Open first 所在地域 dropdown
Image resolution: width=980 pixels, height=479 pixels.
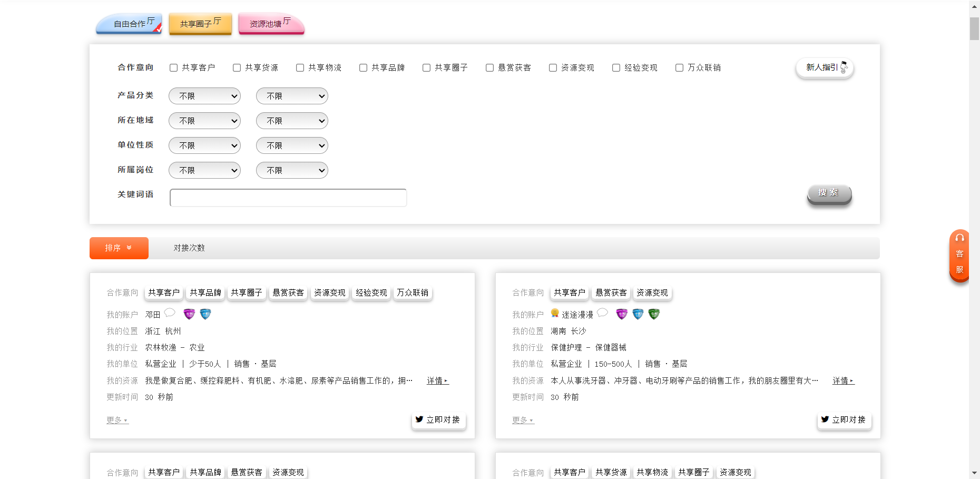point(204,121)
